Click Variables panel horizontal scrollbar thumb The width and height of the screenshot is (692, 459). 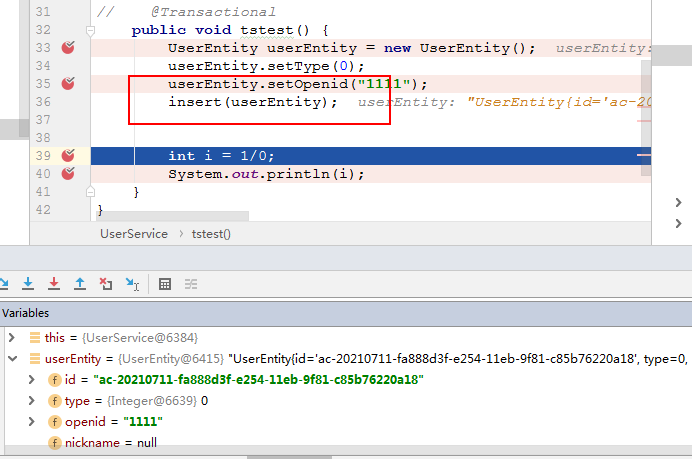pos(289,457)
